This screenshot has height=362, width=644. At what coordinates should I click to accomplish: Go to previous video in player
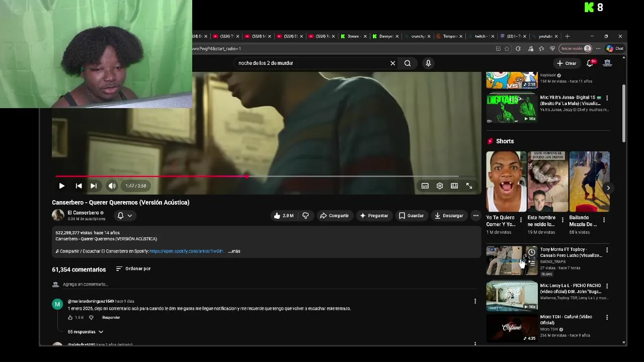(78, 186)
